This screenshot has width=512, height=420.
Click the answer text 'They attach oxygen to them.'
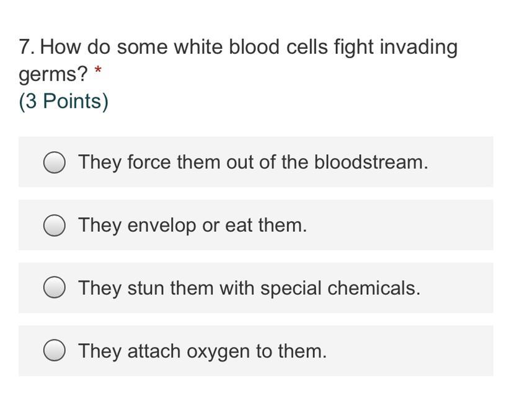click(x=203, y=351)
